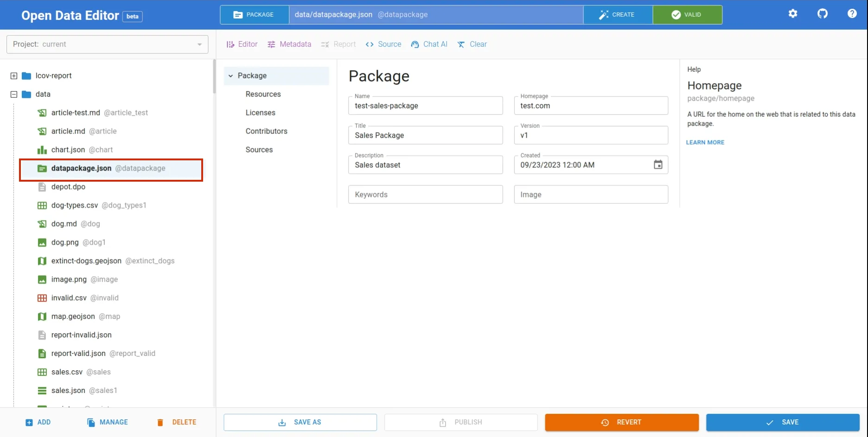The width and height of the screenshot is (868, 437).
Task: Click the Save As button
Action: pos(300,422)
